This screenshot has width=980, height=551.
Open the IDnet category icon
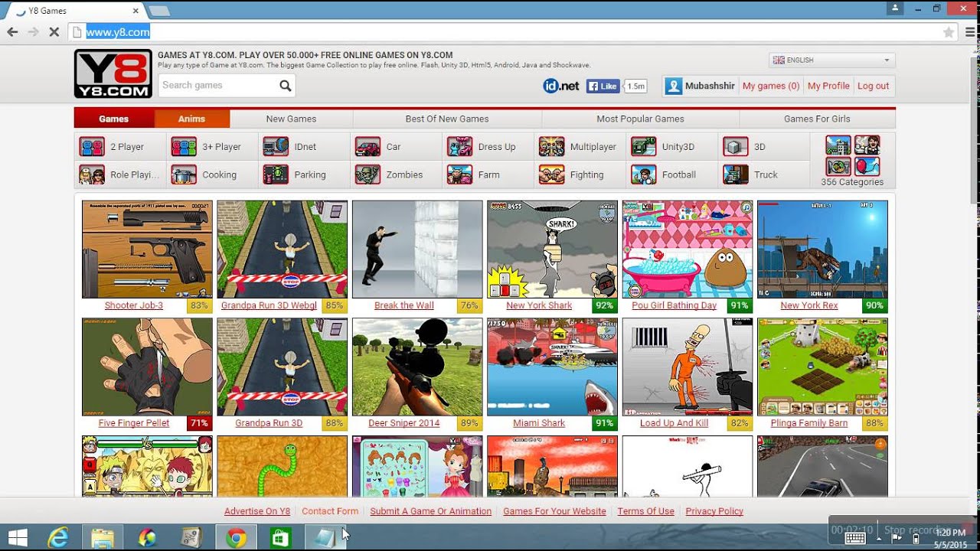point(276,147)
